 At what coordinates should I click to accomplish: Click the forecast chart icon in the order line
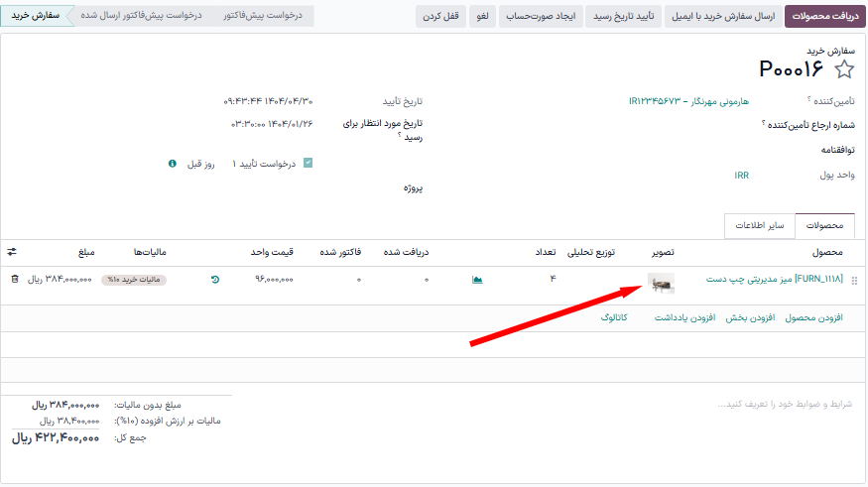click(477, 280)
